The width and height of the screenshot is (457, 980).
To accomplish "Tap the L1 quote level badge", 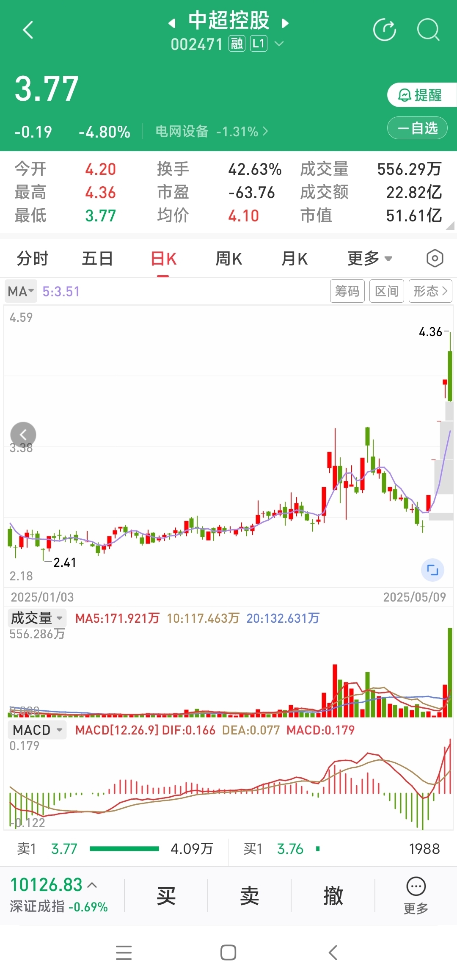I will coord(259,44).
